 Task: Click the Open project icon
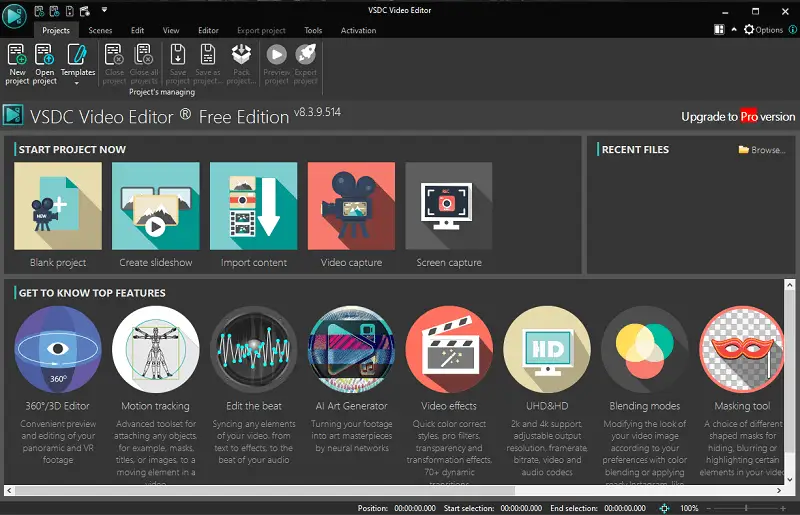click(x=44, y=55)
